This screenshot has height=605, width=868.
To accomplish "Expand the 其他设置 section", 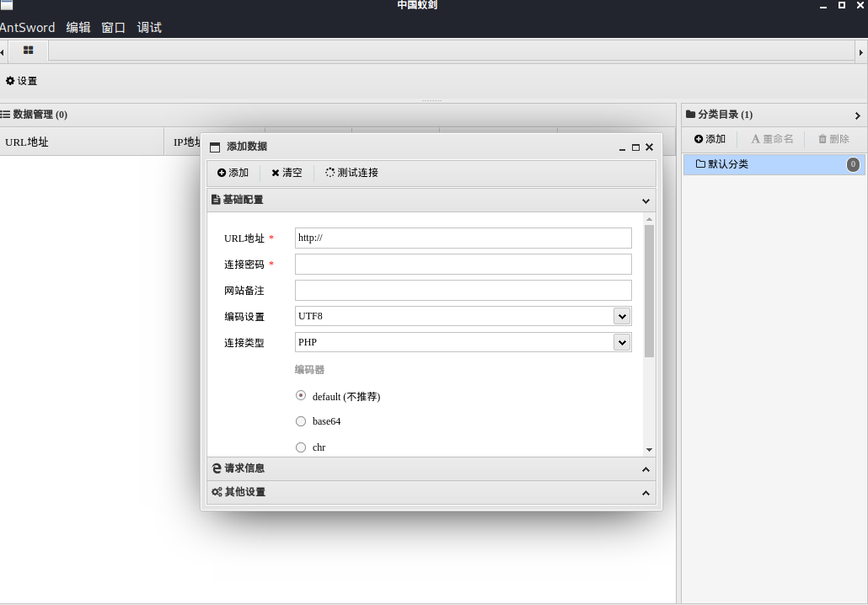I will 646,493.
